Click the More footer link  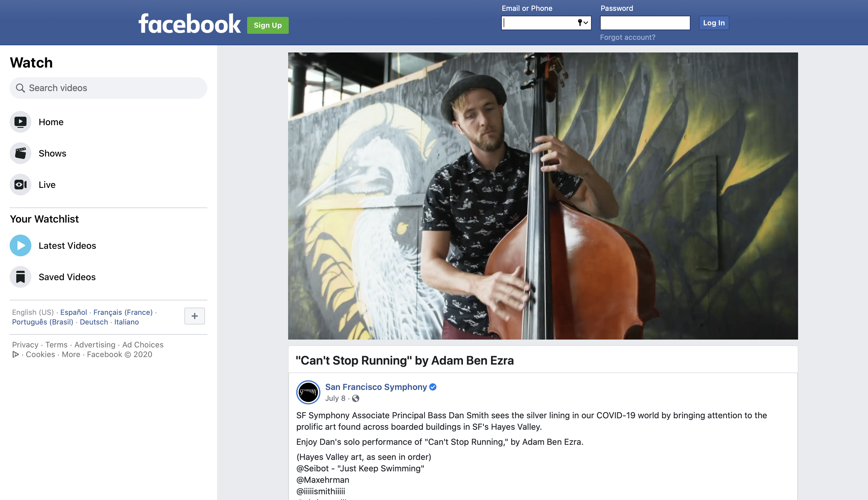coord(71,354)
